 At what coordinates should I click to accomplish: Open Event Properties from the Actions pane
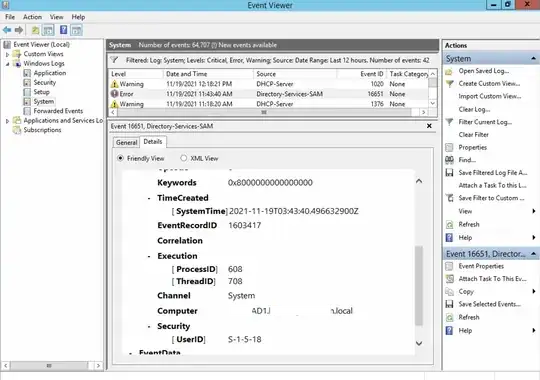[481, 266]
